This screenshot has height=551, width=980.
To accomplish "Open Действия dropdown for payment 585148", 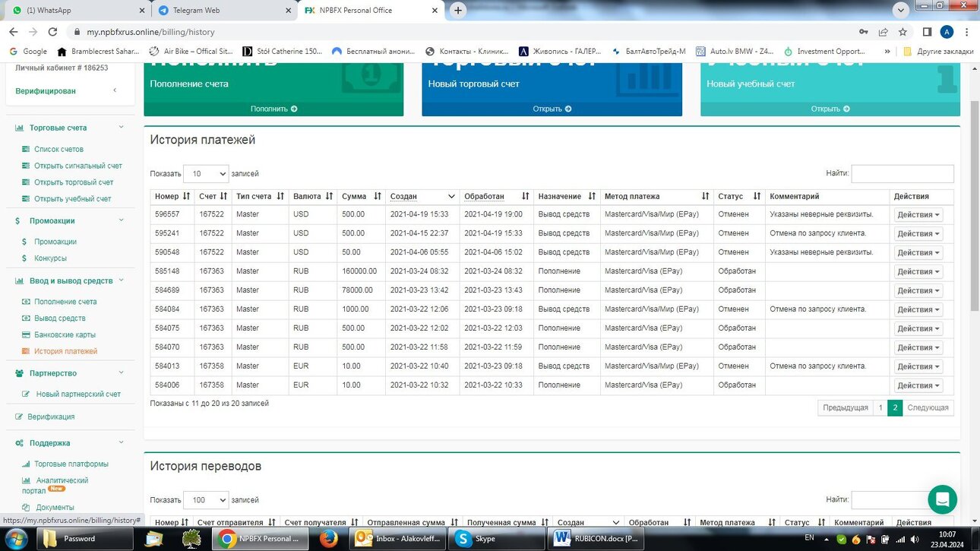I will click(918, 271).
